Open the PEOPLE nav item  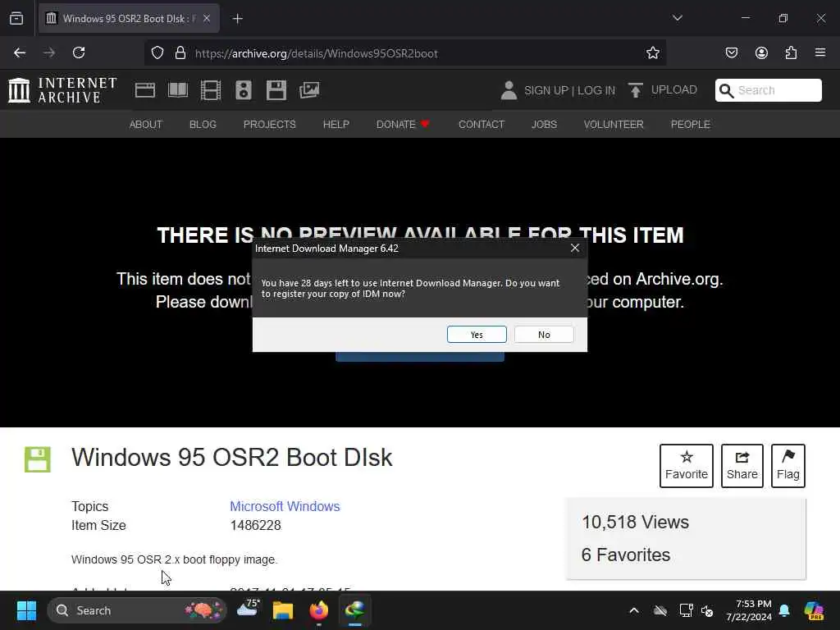(x=691, y=125)
